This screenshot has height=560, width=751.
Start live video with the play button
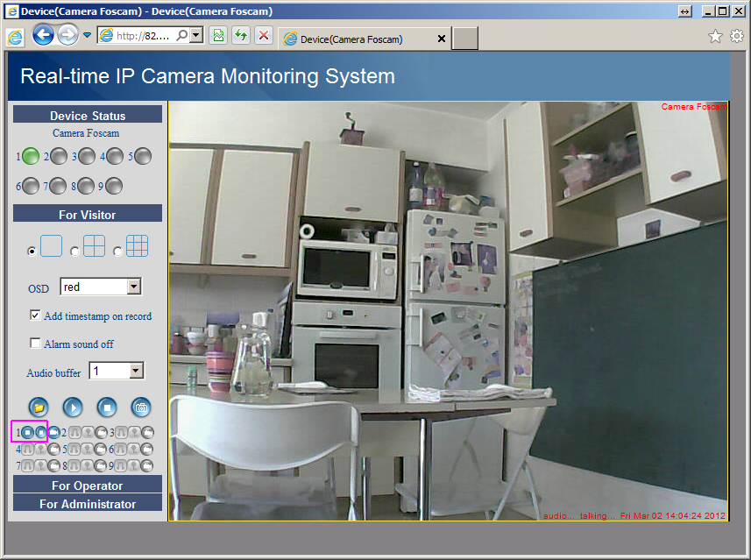[x=73, y=408]
